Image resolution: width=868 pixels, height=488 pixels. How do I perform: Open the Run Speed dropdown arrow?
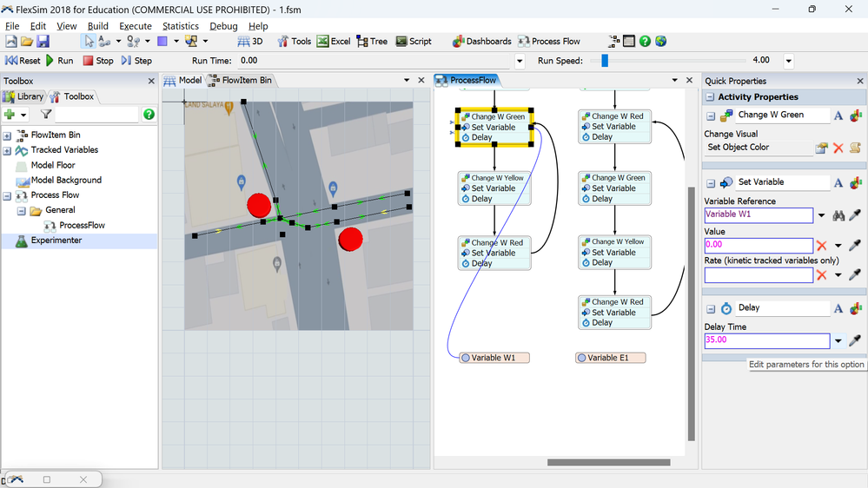tap(789, 61)
